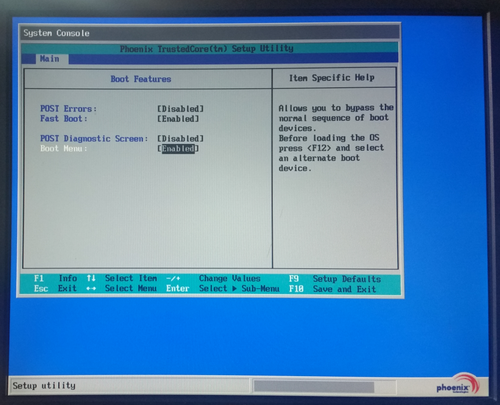Select the Boot Menu setting label
This screenshot has height=405, width=500.
[x=64, y=149]
